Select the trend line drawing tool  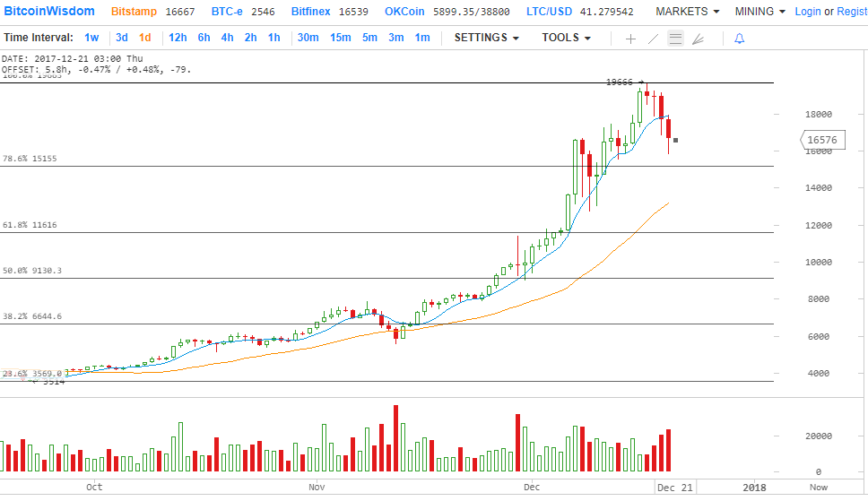click(x=653, y=39)
